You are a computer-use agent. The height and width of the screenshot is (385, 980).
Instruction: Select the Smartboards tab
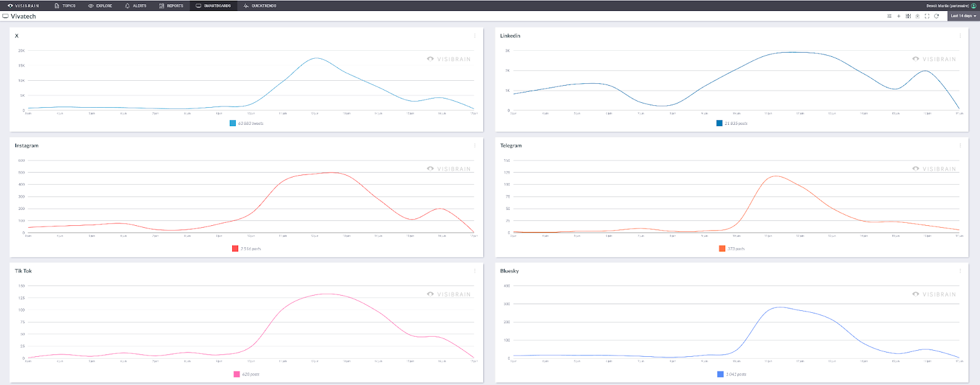213,6
